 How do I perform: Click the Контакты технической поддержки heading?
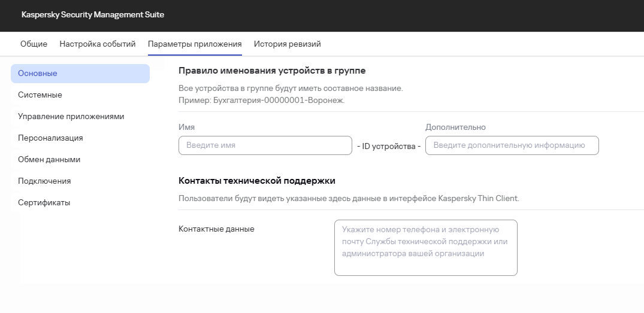(257, 180)
